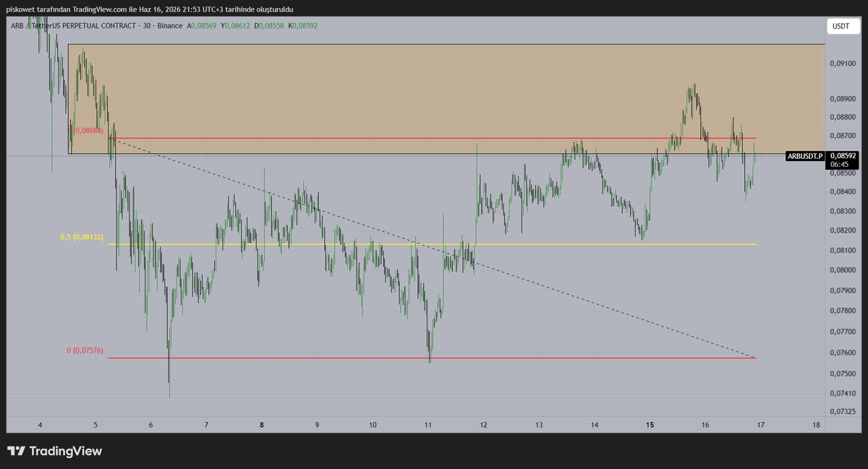Click the ARBUSDT.P current price label
868x469 pixels.
click(x=804, y=155)
